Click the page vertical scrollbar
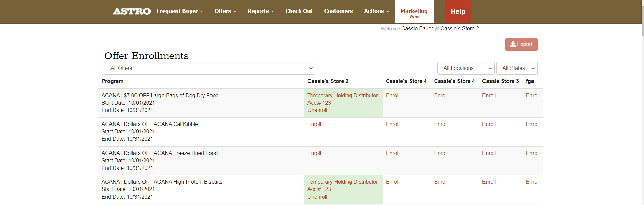 click(642, 101)
